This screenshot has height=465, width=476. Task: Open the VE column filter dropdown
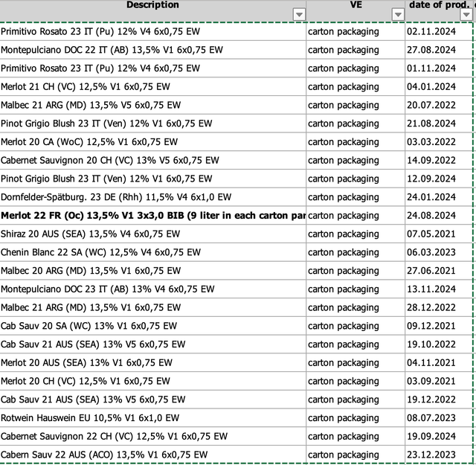(x=398, y=14)
